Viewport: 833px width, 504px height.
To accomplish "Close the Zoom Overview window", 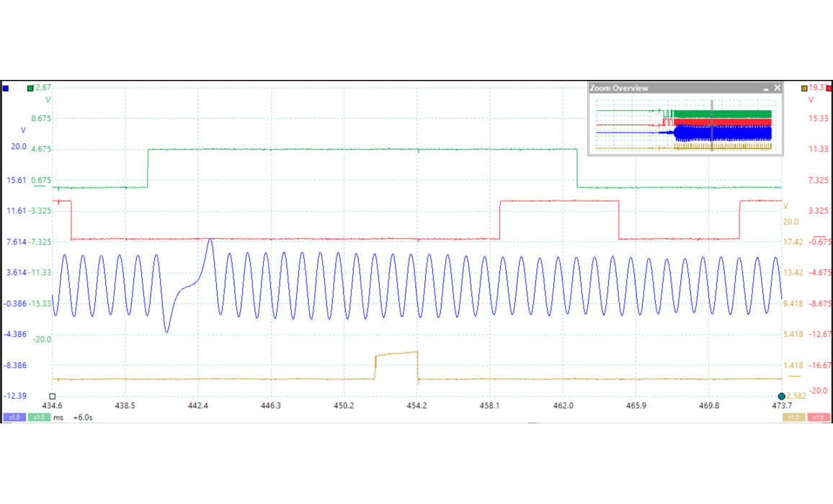I will coord(778,88).
